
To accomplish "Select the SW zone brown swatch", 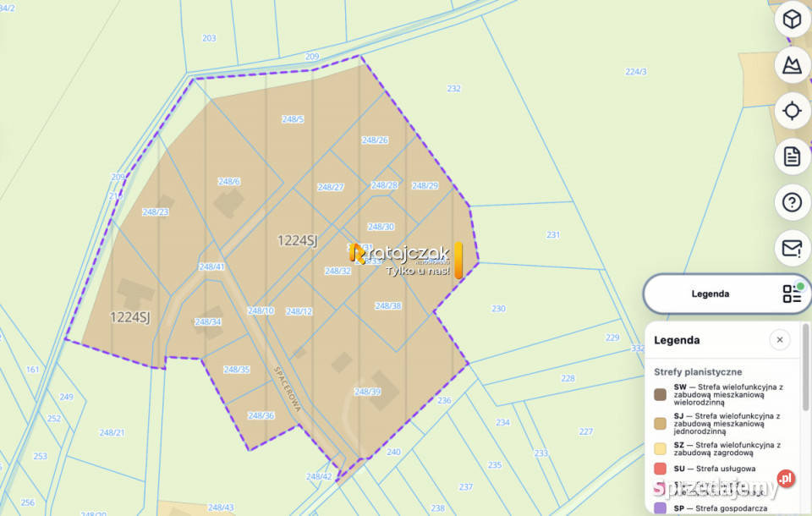I will coord(660,395).
